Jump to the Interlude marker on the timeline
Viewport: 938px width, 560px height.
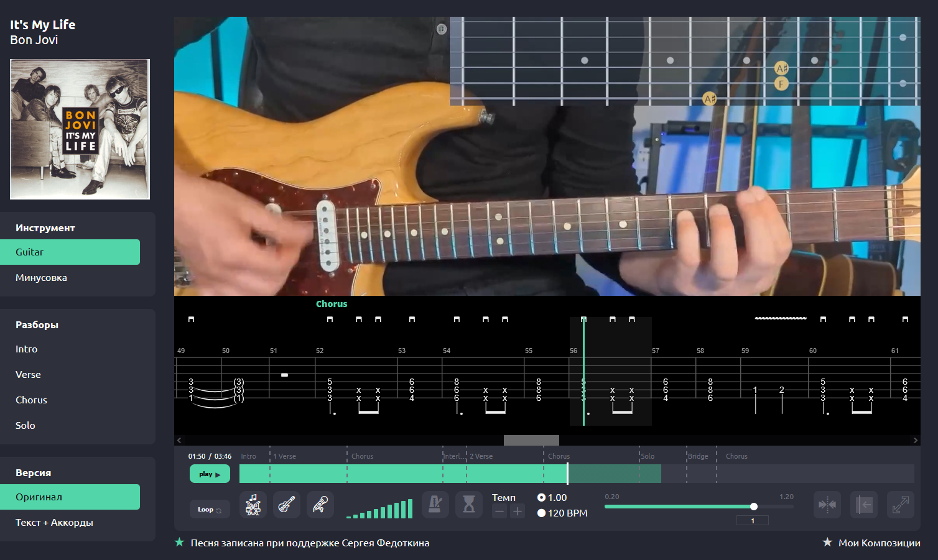pyautogui.click(x=453, y=456)
